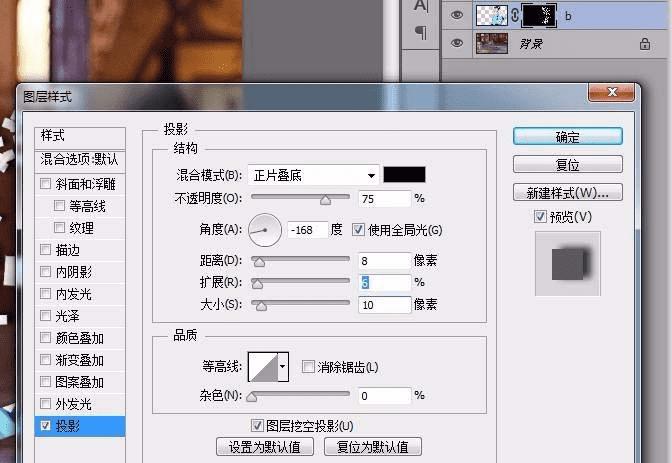Screen dimensions: 672x463
Task: Select 混合选项:默认 entry
Action: point(80,160)
